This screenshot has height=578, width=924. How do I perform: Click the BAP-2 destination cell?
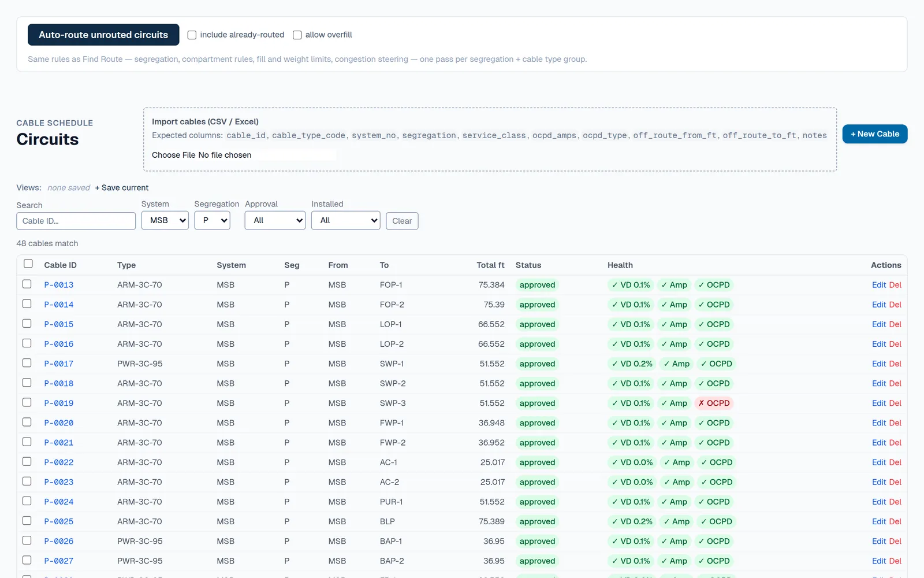392,561
